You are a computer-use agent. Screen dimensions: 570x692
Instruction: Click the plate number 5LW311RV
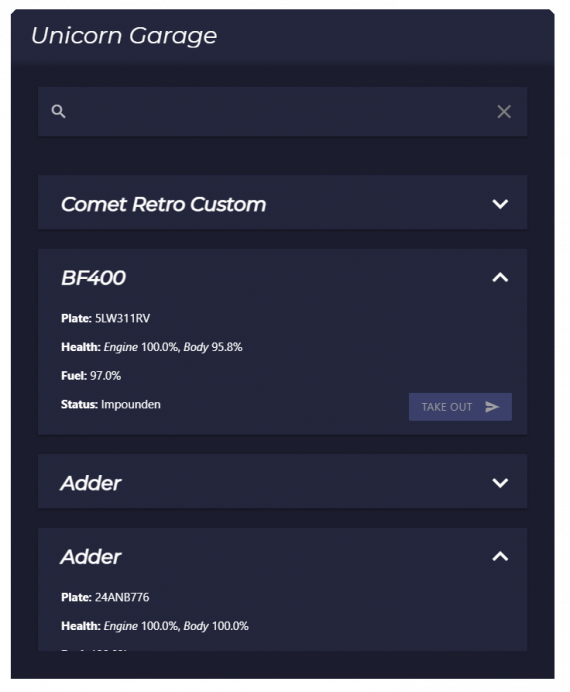[x=122, y=318]
